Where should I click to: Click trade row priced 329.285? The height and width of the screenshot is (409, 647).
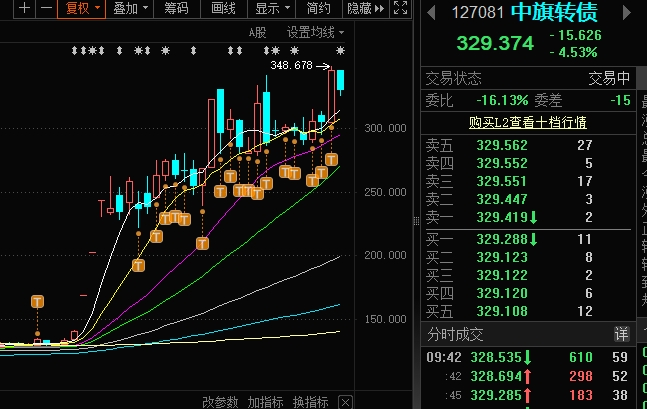point(528,395)
